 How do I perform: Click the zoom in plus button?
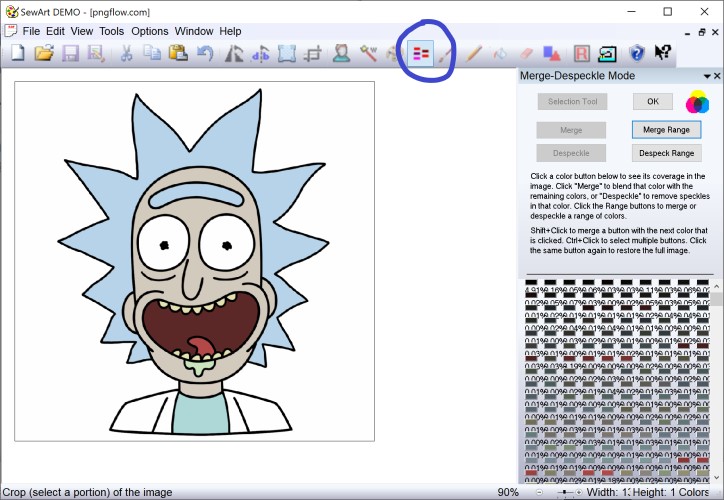579,493
